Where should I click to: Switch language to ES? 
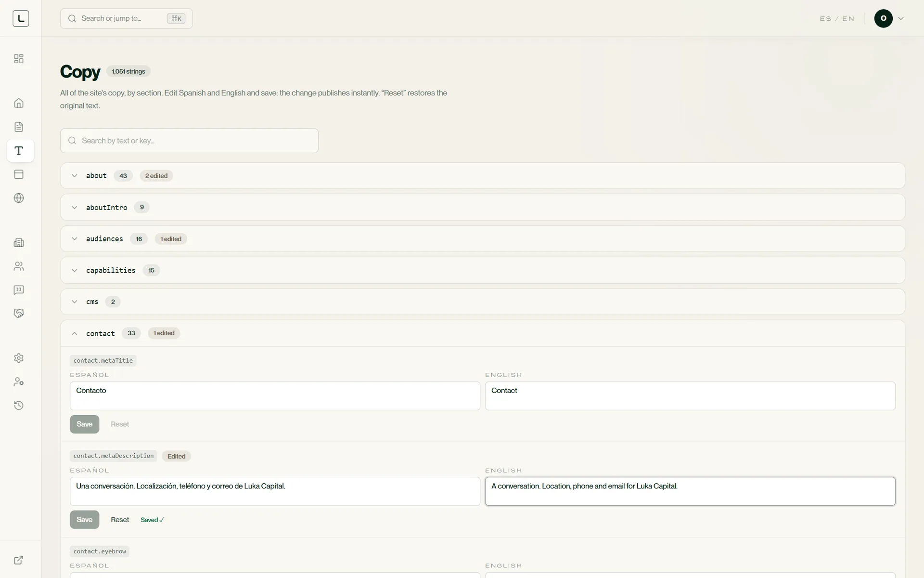pyautogui.click(x=825, y=19)
